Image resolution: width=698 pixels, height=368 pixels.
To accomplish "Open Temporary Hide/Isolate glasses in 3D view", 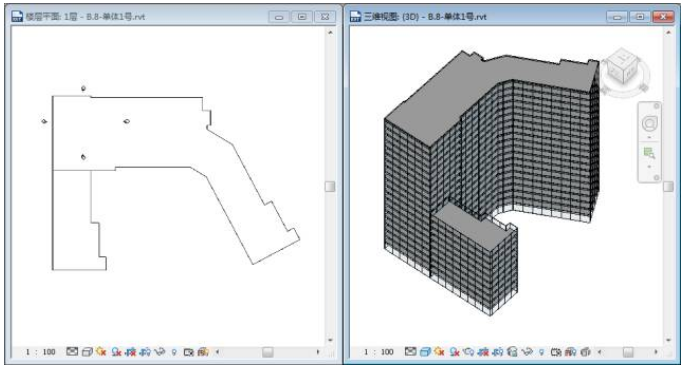I will [527, 352].
